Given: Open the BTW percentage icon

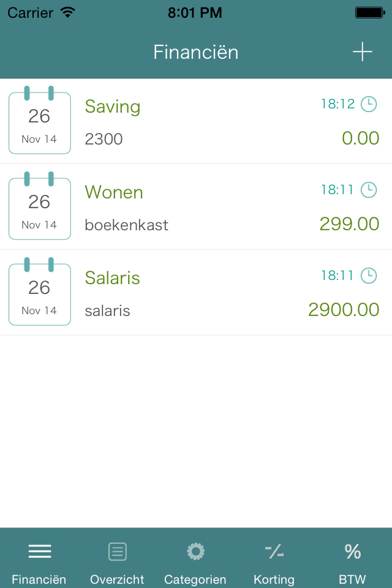Looking at the screenshot, I should click(352, 551).
